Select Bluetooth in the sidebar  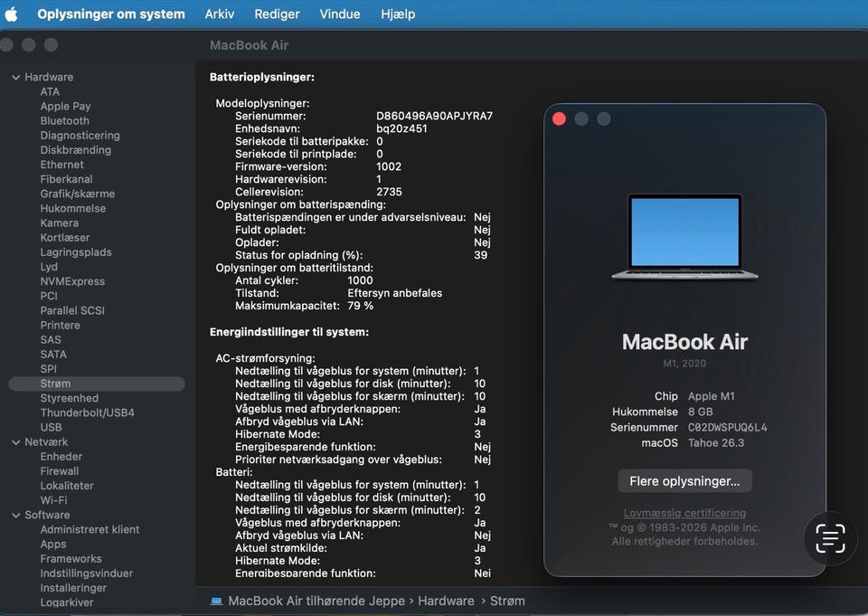point(64,120)
